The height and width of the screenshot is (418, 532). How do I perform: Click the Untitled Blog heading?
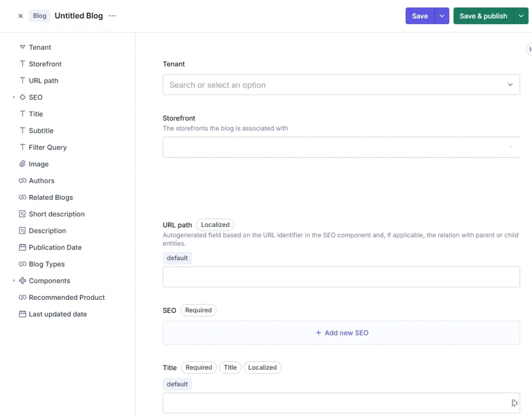[79, 16]
